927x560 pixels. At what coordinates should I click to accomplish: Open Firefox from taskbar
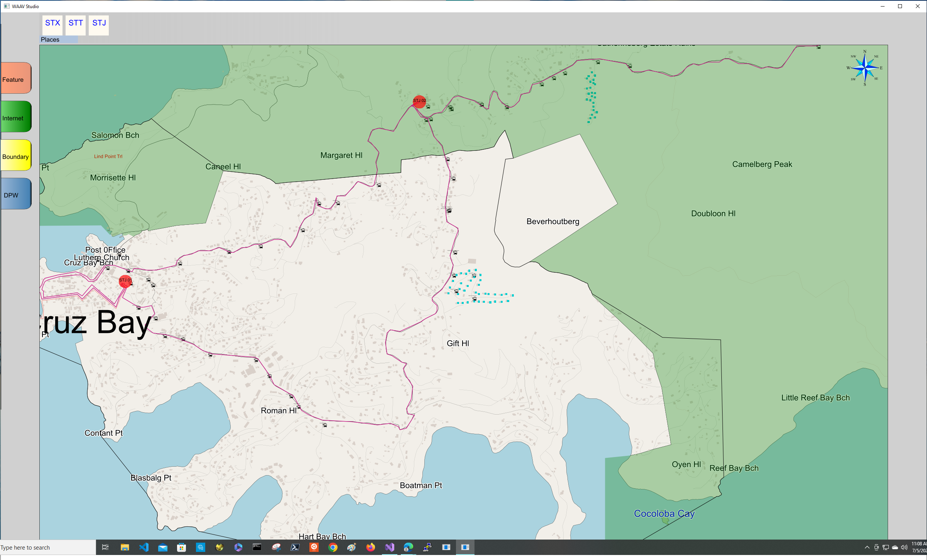370,547
